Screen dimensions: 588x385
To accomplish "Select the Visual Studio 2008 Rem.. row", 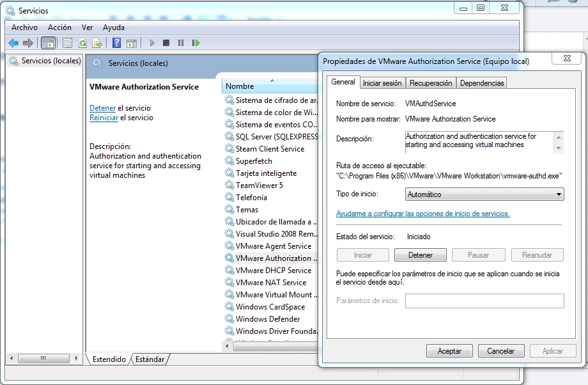I will 271,234.
